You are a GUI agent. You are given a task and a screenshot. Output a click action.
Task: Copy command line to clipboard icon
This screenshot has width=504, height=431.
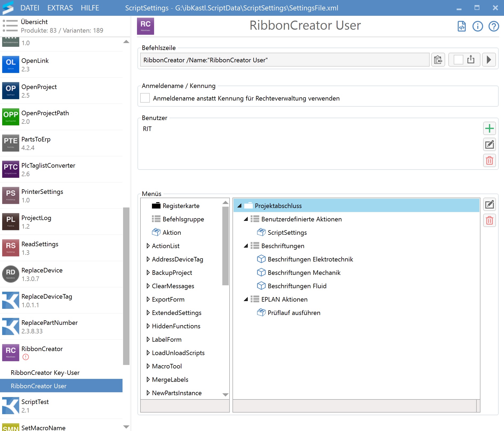438,60
